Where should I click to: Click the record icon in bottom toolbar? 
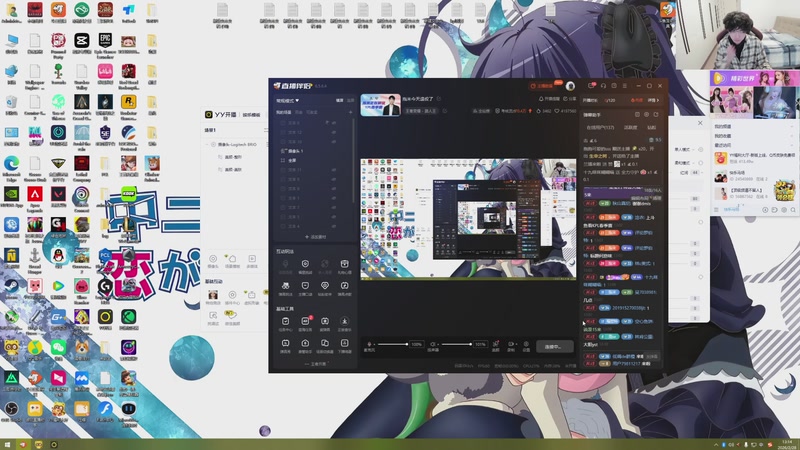(x=511, y=346)
